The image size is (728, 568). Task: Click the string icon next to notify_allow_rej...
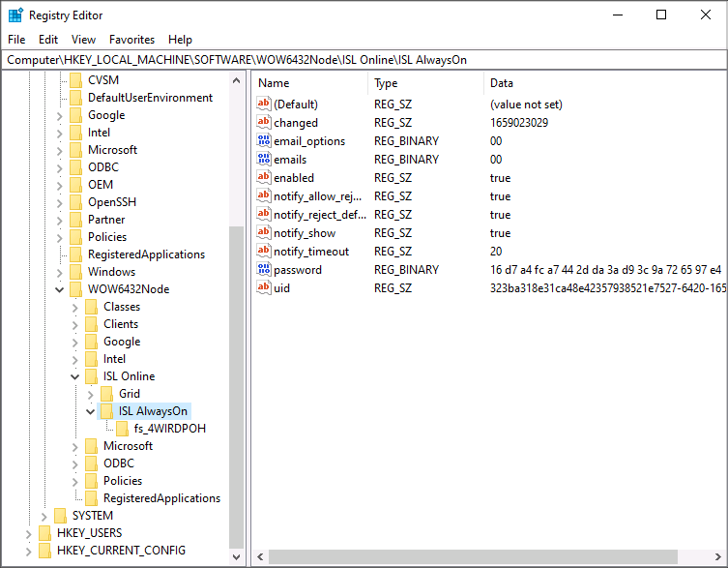pyautogui.click(x=263, y=195)
